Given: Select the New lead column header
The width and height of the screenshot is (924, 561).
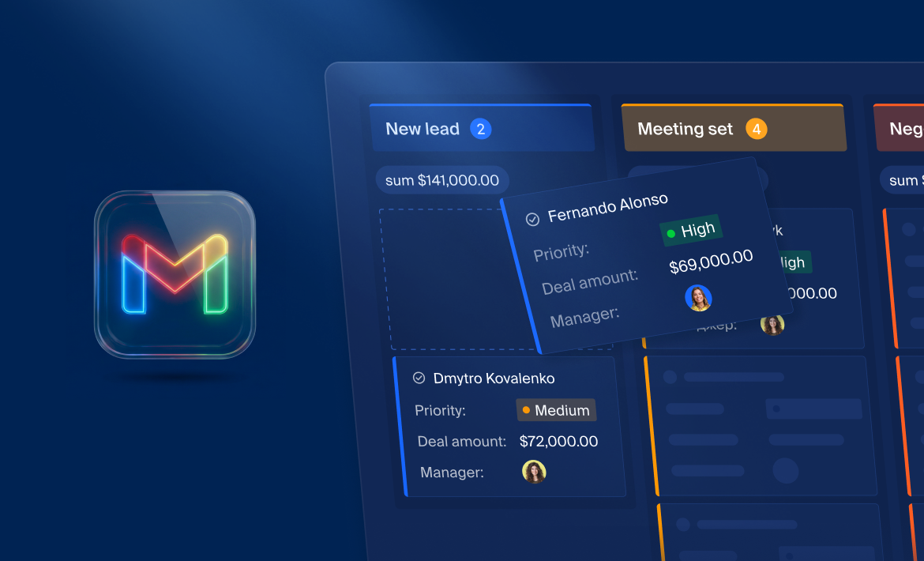Looking at the screenshot, I should coord(423,129).
